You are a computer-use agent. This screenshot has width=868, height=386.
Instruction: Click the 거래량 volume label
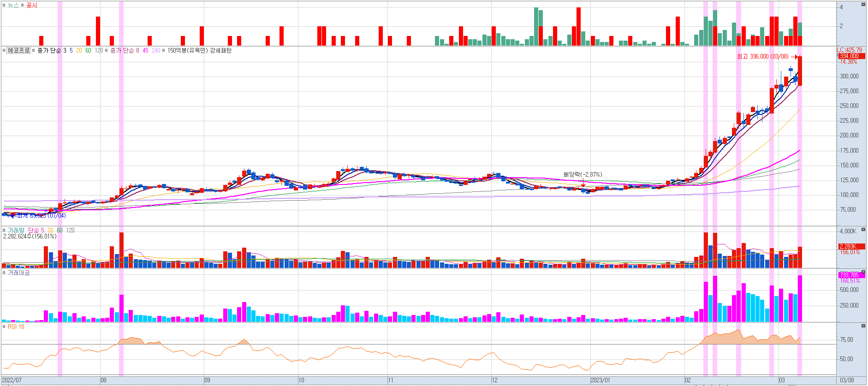(x=16, y=230)
